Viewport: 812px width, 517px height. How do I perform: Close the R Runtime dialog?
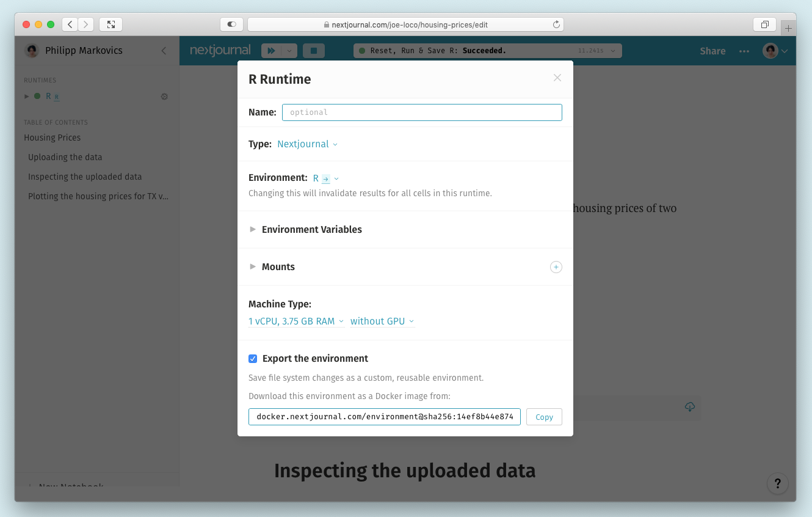[x=557, y=78]
